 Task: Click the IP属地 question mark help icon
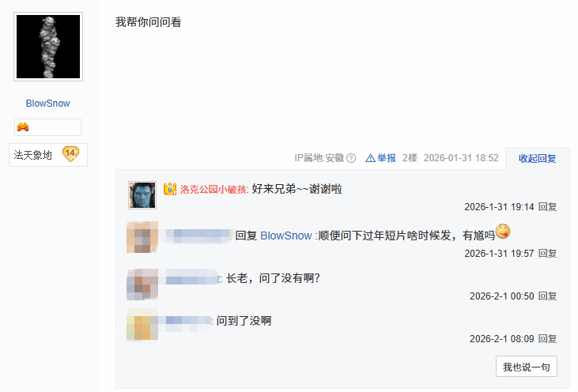(x=351, y=158)
